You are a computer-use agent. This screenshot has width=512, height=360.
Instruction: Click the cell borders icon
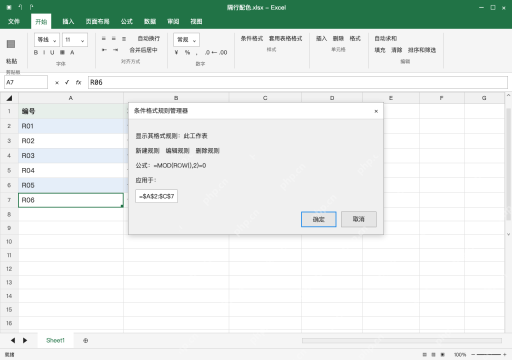[x=62, y=52]
